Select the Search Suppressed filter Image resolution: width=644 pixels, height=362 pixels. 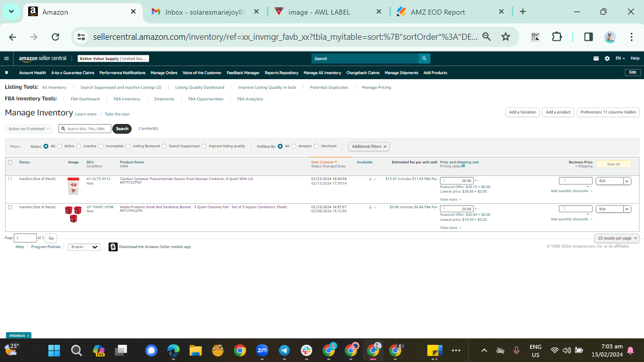pyautogui.click(x=164, y=146)
